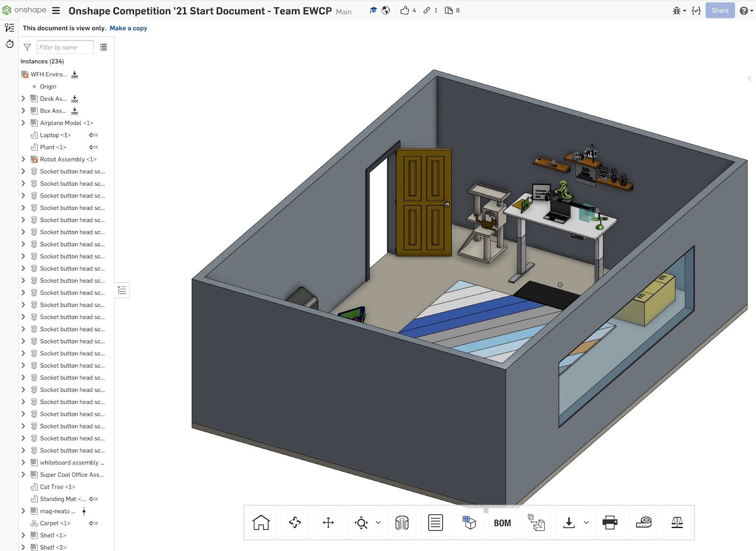The height and width of the screenshot is (551, 756).
Task: Open the exploded view tool
Action: (x=536, y=523)
